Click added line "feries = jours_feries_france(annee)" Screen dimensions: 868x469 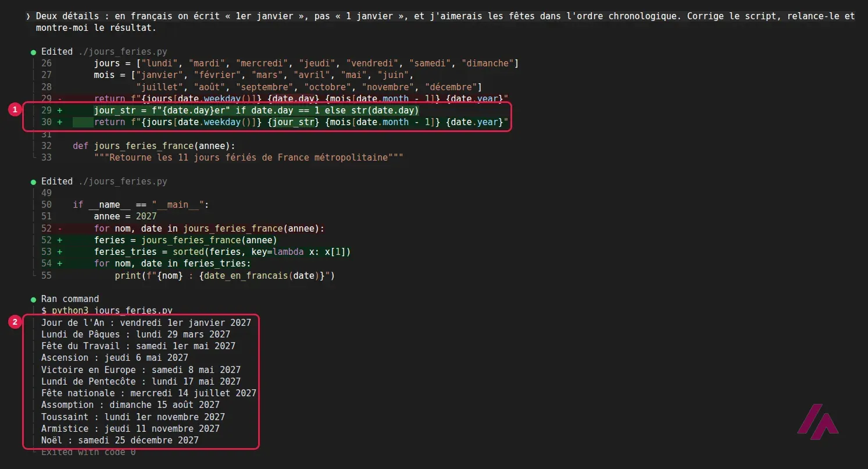click(x=185, y=240)
